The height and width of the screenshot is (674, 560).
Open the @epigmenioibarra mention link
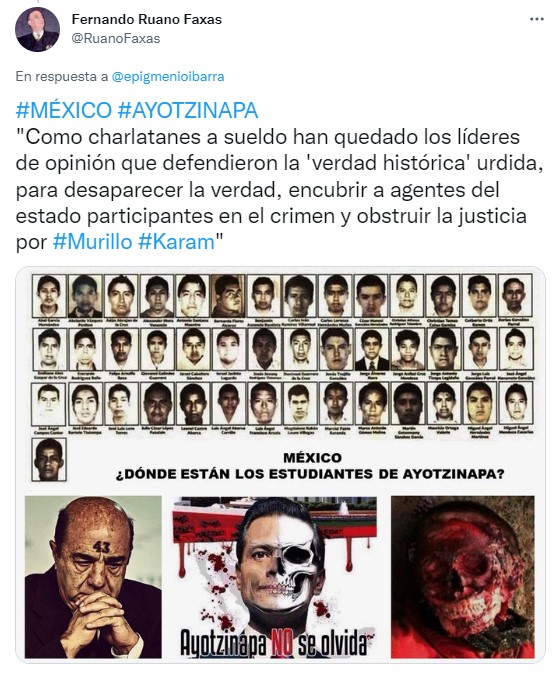[x=168, y=77]
